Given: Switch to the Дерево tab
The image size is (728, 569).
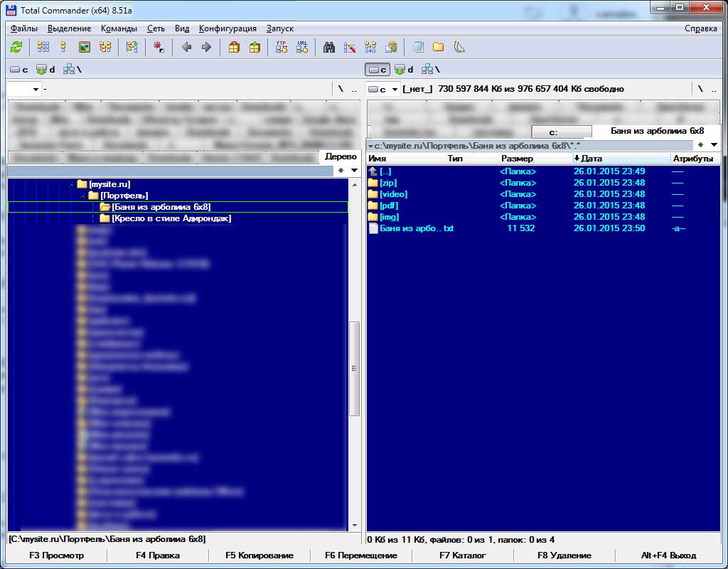Looking at the screenshot, I should [341, 156].
